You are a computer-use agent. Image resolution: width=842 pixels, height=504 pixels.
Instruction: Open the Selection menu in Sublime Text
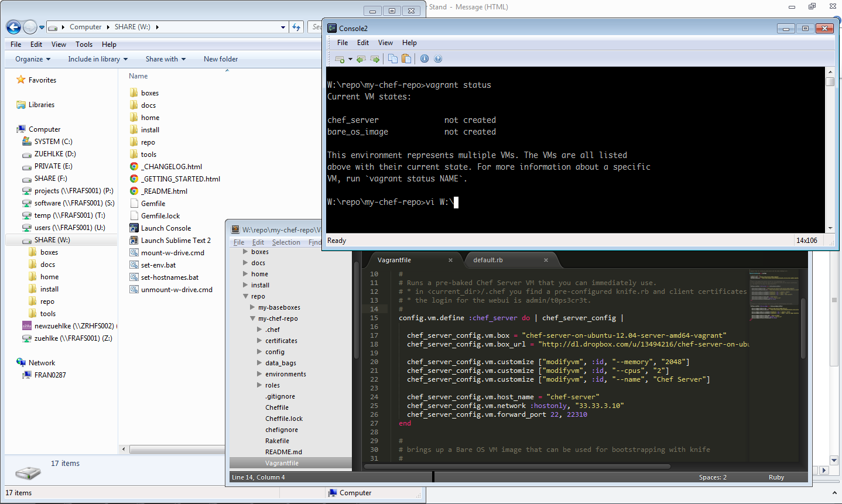[x=286, y=242]
